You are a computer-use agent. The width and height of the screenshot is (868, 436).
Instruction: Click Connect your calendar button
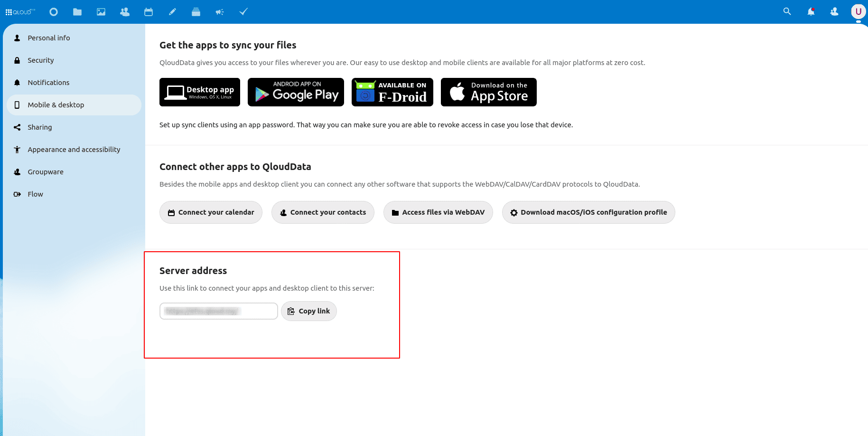(211, 212)
